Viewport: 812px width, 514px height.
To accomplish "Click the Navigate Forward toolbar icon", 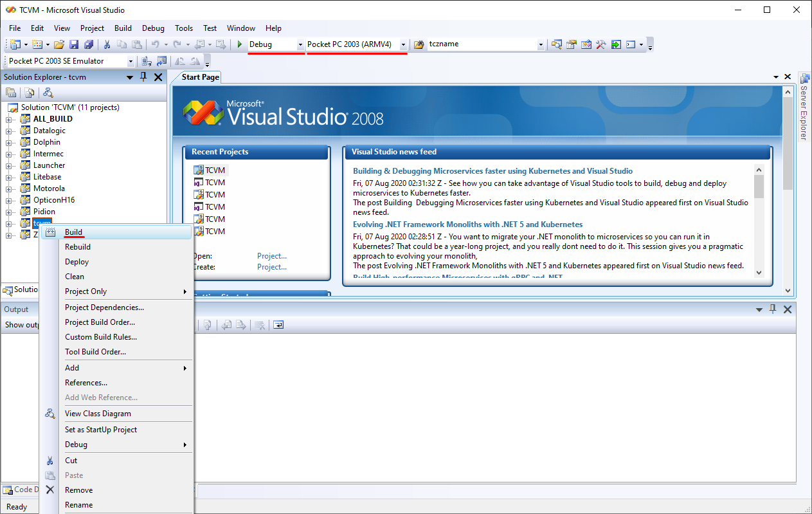I will (x=221, y=44).
